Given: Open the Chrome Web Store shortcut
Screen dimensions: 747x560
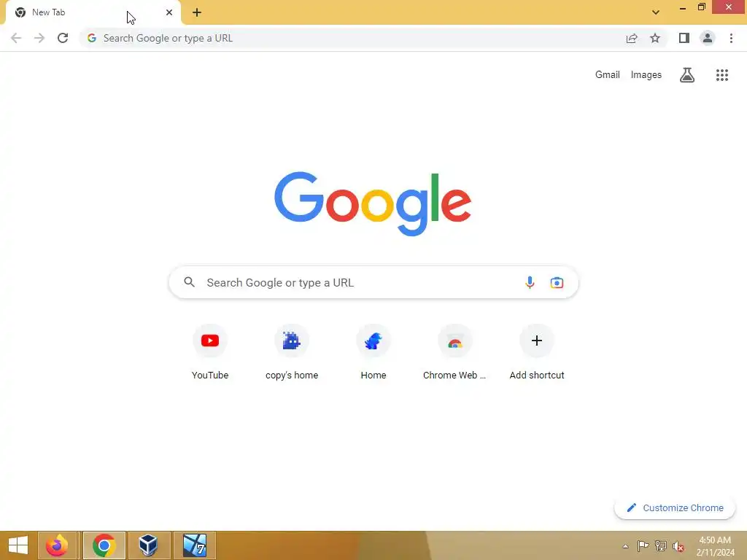Looking at the screenshot, I should point(455,353).
